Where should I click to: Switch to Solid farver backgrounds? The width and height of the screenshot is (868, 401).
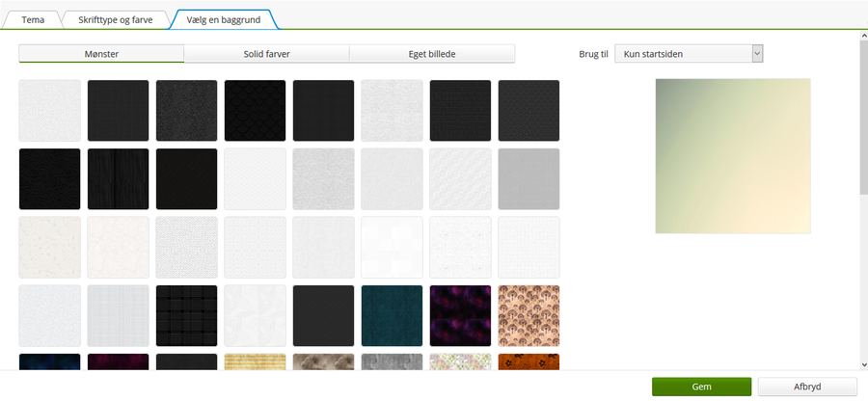[267, 54]
